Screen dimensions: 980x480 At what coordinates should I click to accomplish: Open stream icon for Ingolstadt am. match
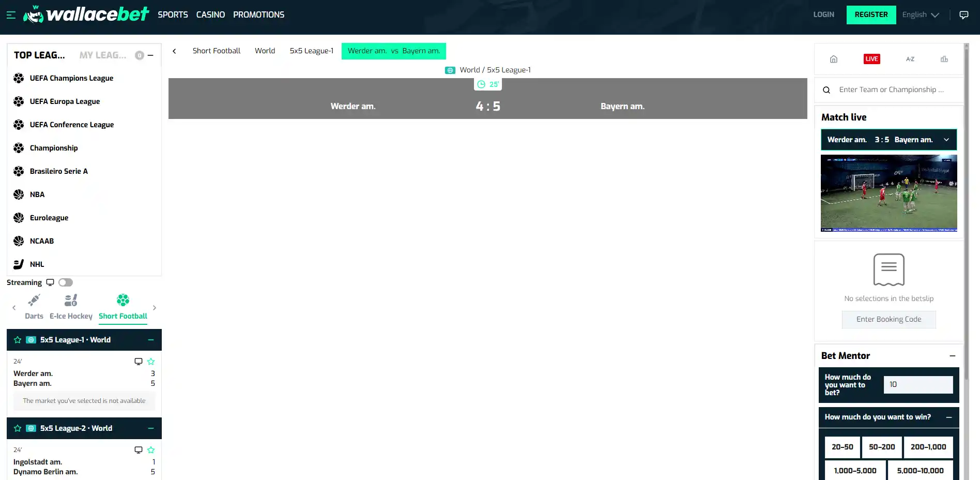tap(139, 450)
